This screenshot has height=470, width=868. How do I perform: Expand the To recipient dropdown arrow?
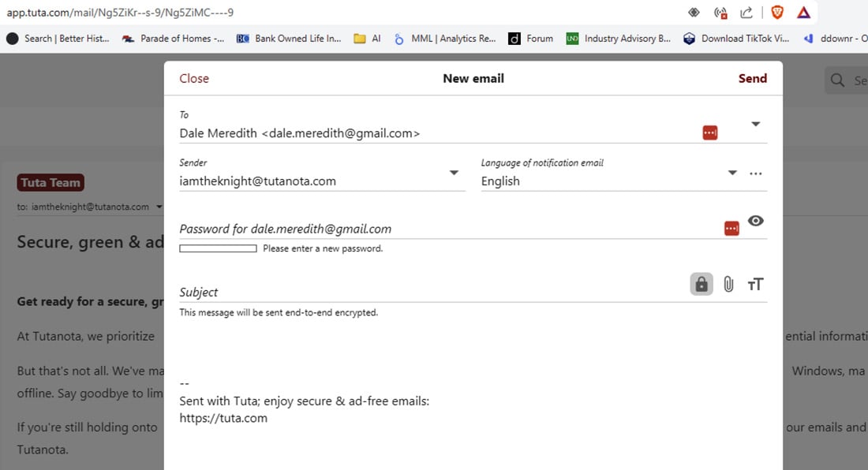click(x=755, y=124)
